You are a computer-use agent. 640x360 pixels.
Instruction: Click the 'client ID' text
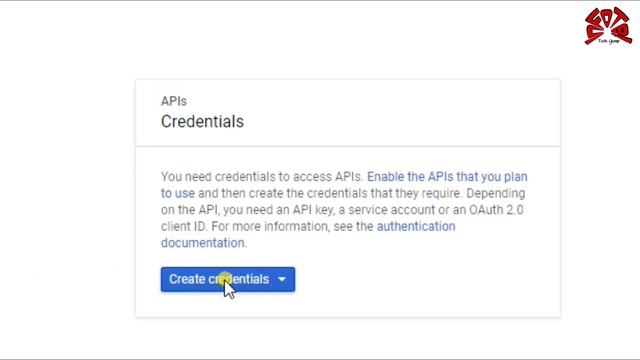click(183, 226)
